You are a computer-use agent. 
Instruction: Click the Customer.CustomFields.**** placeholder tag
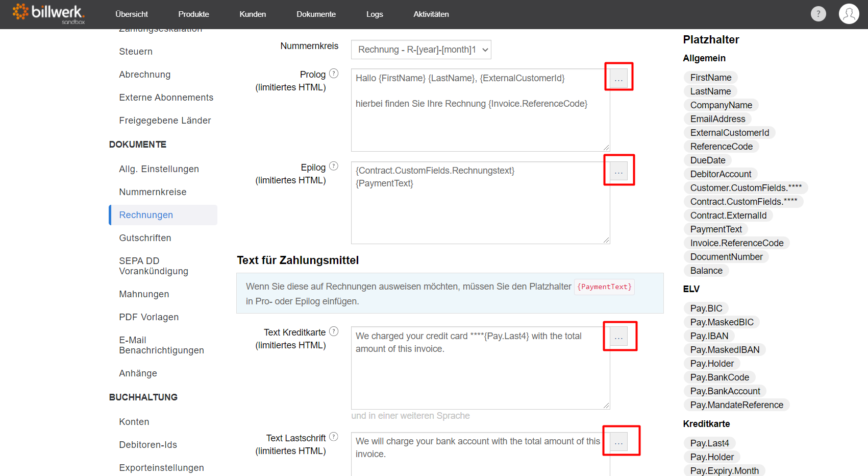click(746, 188)
